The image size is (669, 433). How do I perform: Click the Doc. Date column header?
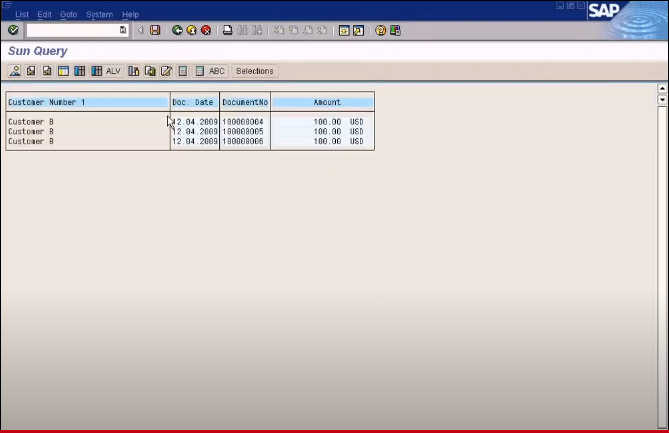193,102
